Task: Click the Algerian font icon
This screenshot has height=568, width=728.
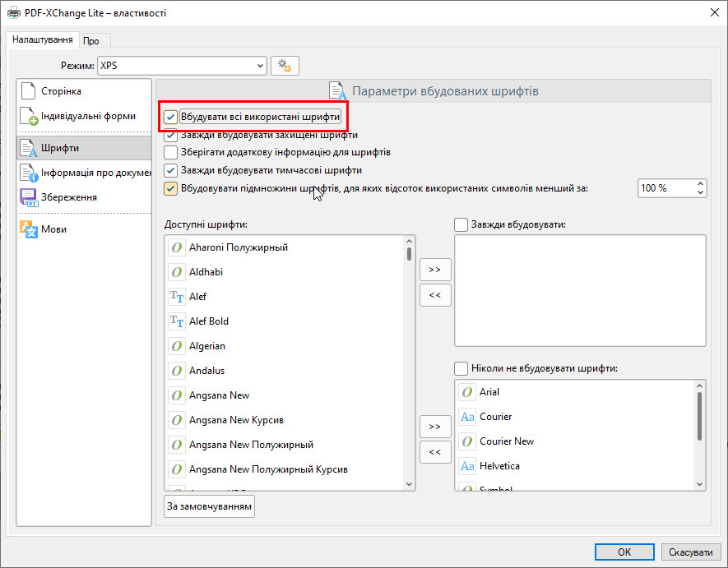Action: (177, 346)
